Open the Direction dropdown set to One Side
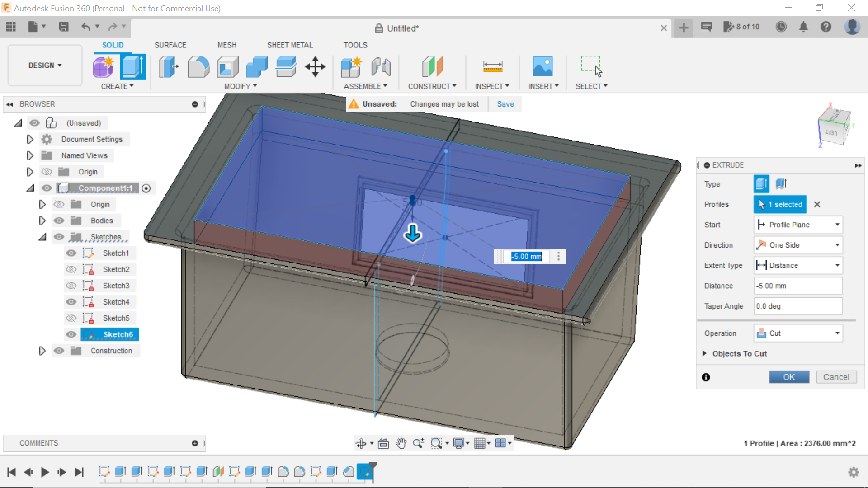Screen dimensions: 868x488 798,244
